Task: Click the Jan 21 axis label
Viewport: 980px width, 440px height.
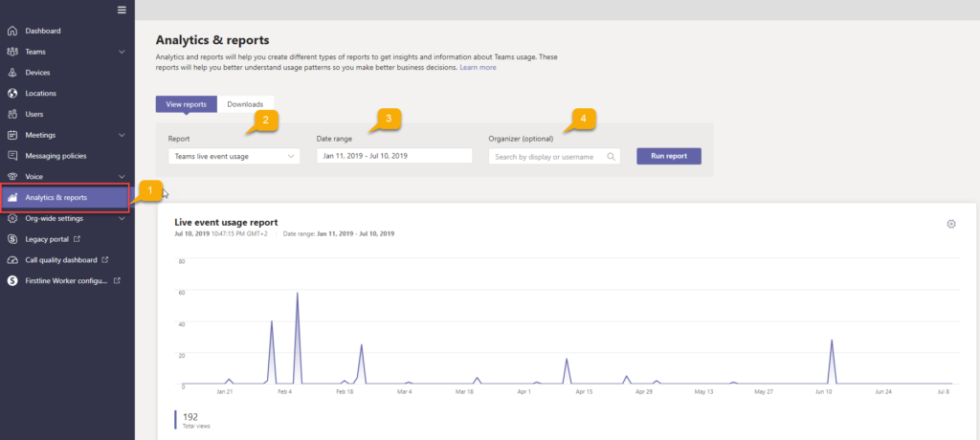Action: (225, 392)
